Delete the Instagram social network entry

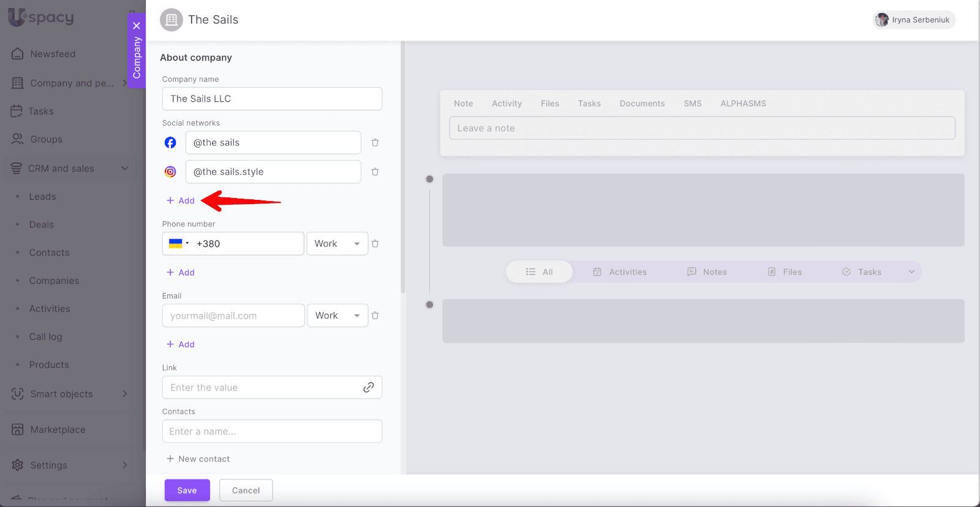pos(375,172)
